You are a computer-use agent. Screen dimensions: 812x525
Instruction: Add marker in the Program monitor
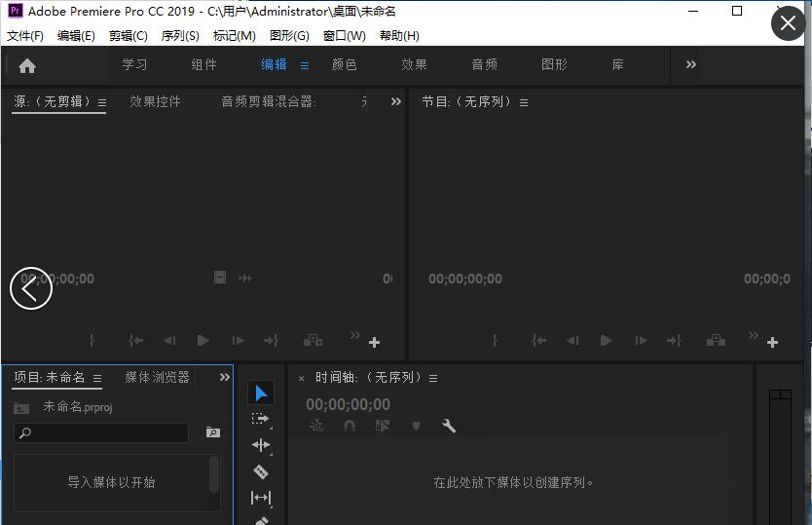point(495,341)
